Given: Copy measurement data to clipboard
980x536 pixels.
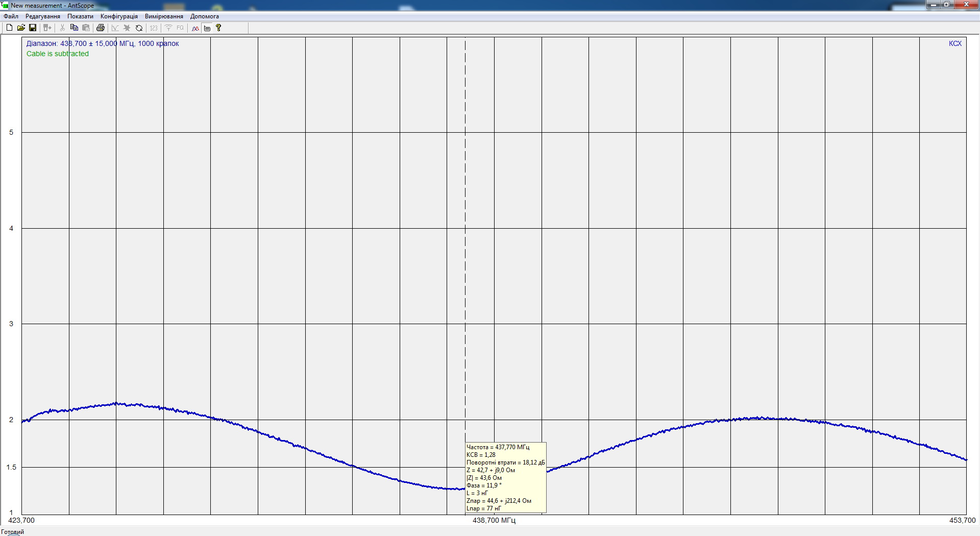Looking at the screenshot, I should (x=74, y=28).
